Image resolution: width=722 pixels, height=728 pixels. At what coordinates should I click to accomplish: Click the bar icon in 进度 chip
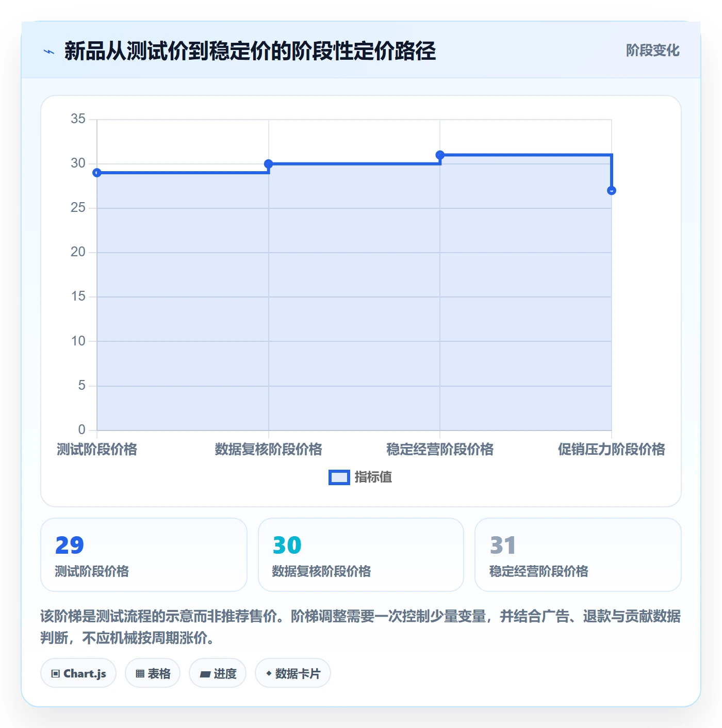pos(205,674)
